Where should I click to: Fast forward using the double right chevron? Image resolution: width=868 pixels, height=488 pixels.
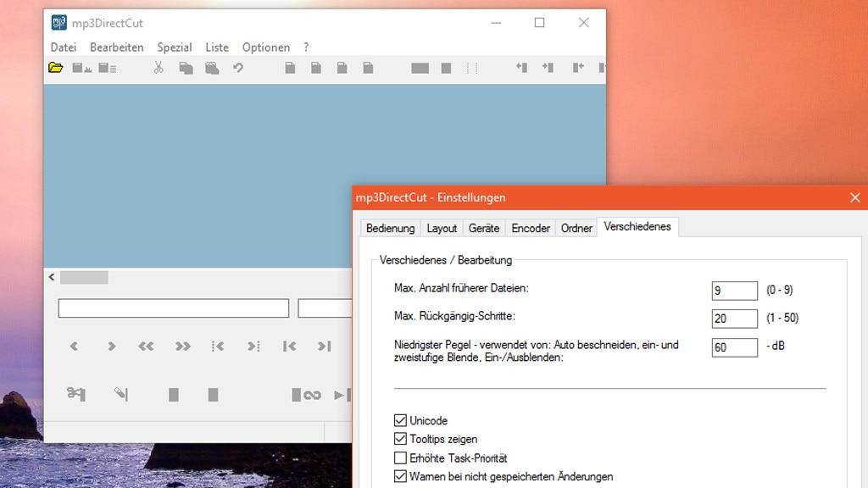183,347
